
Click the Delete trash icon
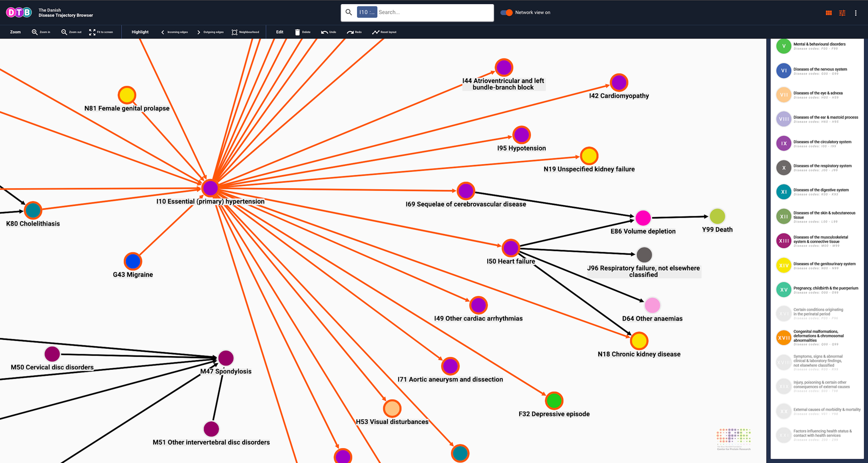[x=297, y=32]
